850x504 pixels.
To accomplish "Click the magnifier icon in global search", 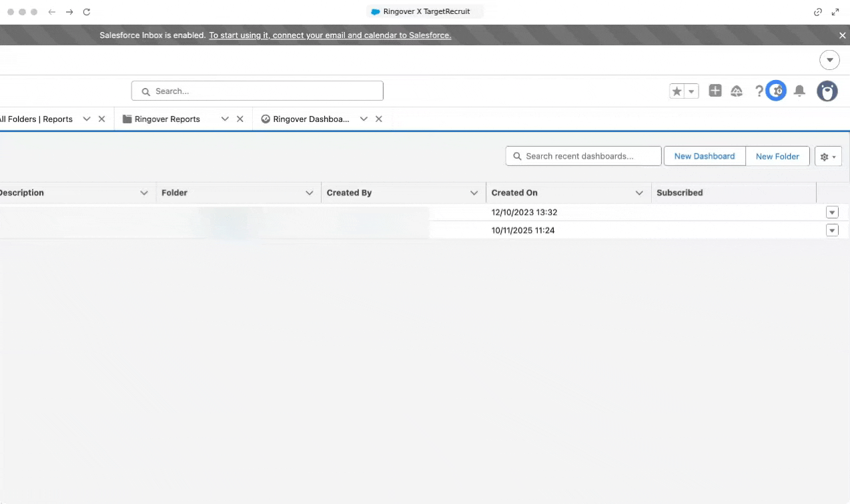I will [145, 91].
